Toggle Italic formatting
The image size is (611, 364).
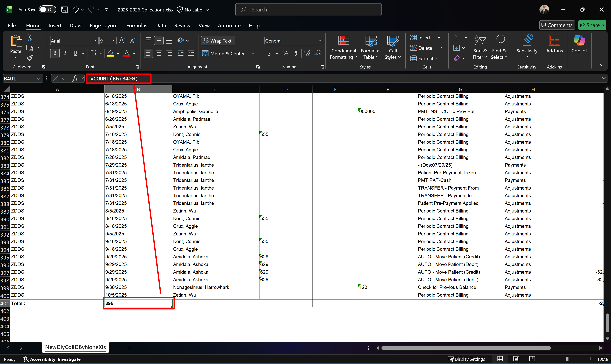(65, 53)
